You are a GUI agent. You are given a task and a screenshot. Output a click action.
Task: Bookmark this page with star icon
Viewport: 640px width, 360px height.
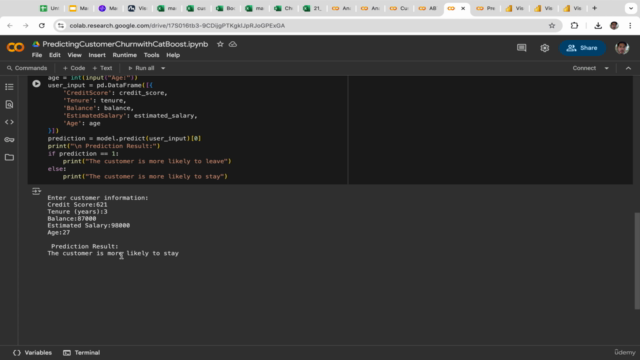(552, 25)
